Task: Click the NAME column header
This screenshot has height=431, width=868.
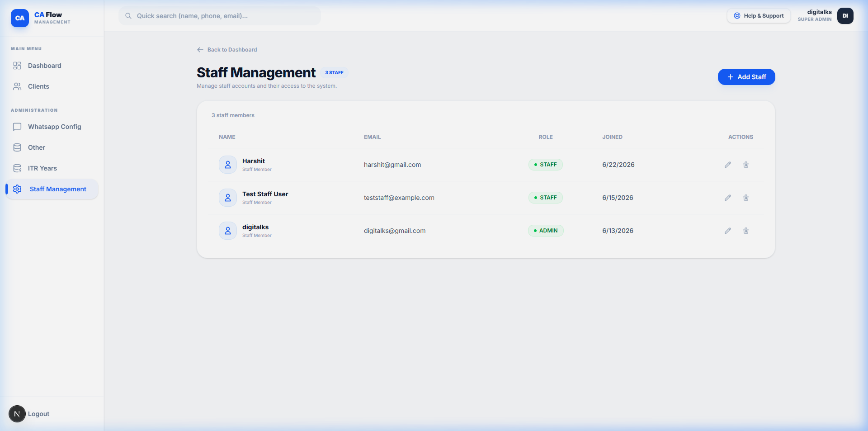Action: point(227,137)
